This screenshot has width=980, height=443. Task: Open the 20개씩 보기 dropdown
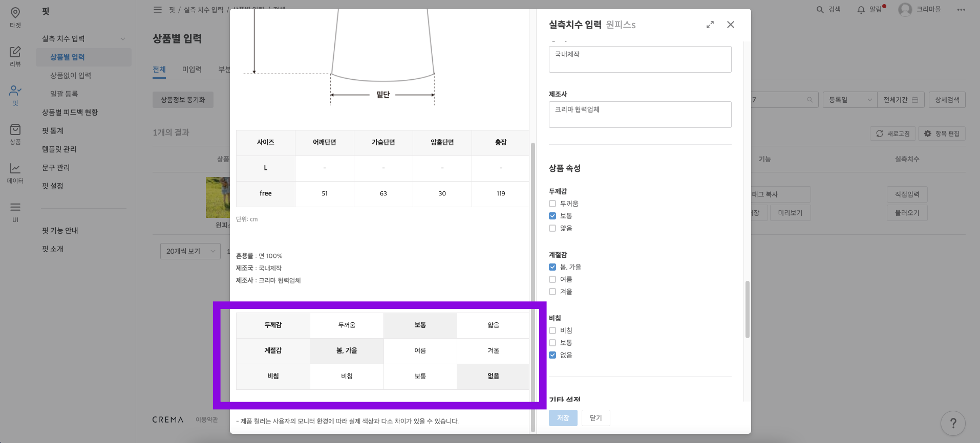[x=190, y=251]
